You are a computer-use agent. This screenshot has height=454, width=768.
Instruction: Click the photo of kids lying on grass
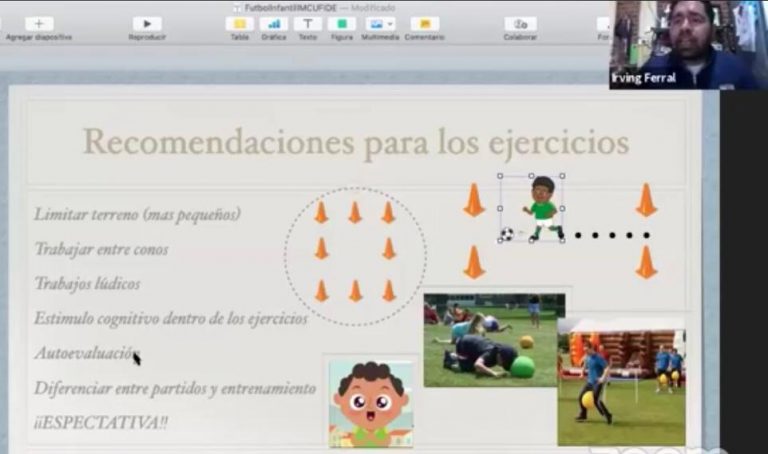pos(493,341)
